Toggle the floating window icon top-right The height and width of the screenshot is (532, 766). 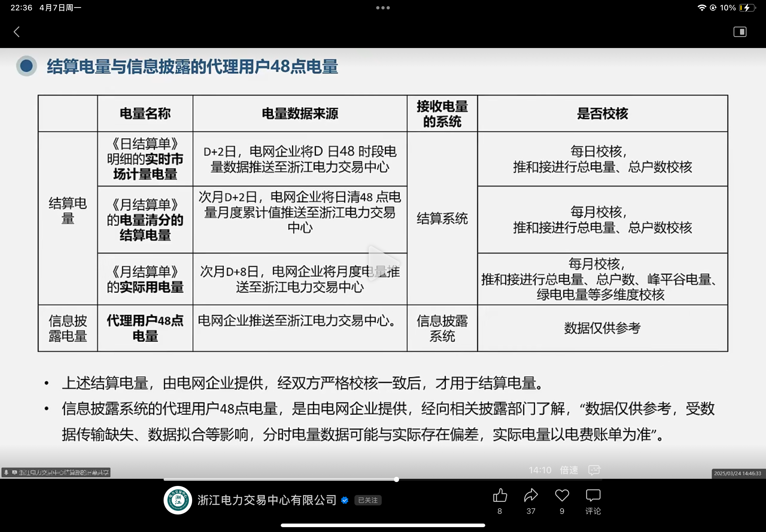click(740, 32)
